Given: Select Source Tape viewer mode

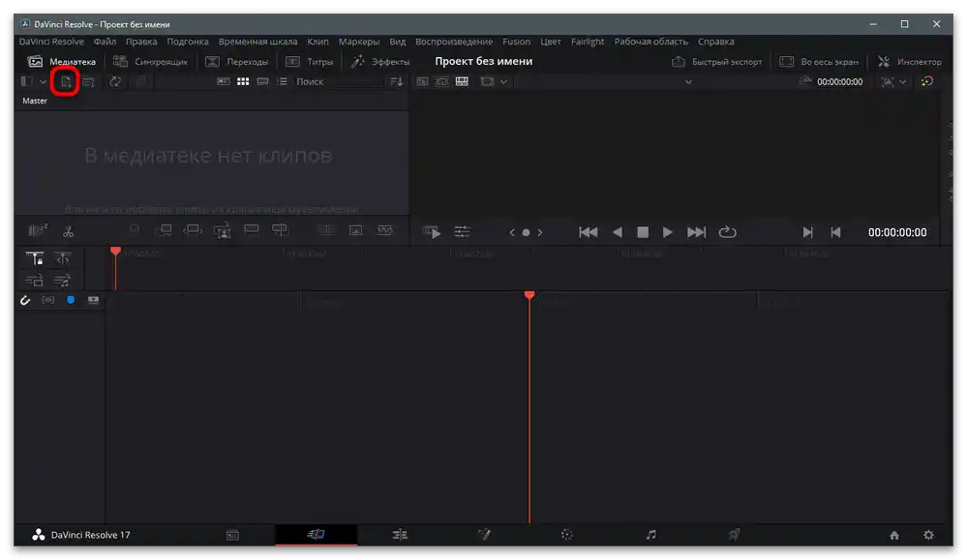Looking at the screenshot, I should click(x=441, y=81).
